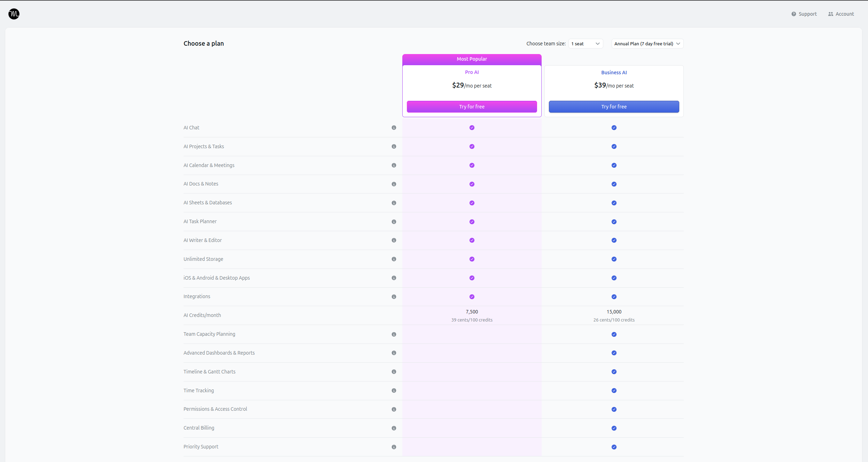Click the info icon for AI Chat
Viewport: 868px width, 462px height.
pos(394,128)
